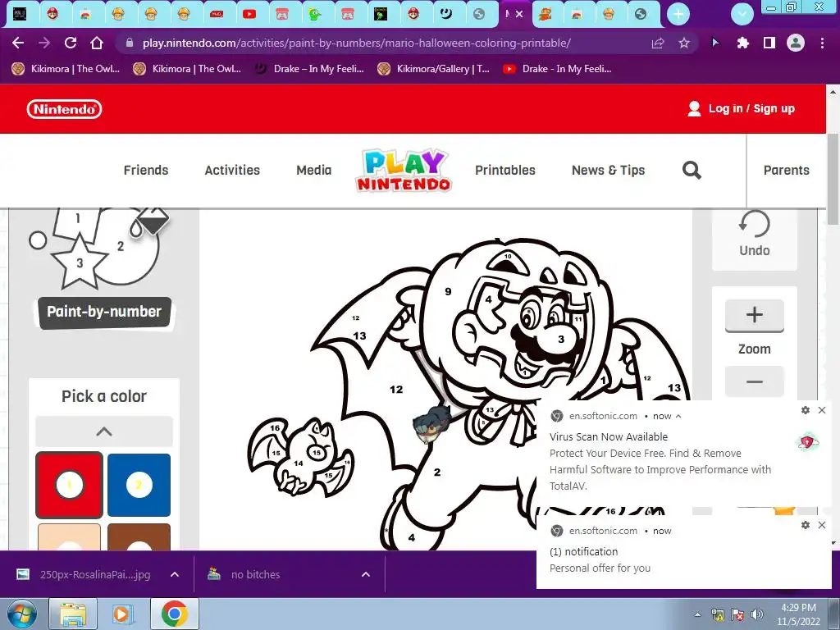The image size is (840, 630).
Task: Switch to the 8-bit Mario tab
Action: coord(545,15)
